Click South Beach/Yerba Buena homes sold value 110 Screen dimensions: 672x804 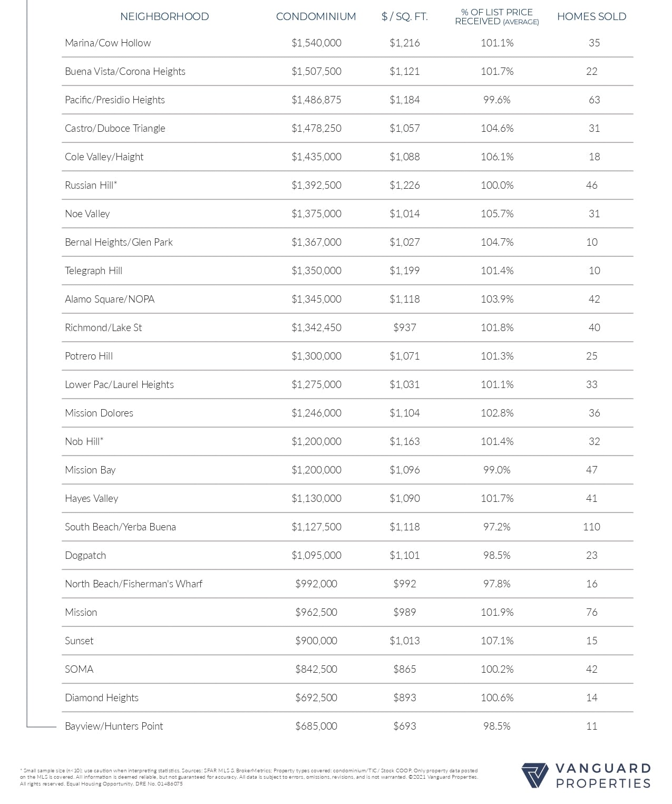pyautogui.click(x=591, y=527)
